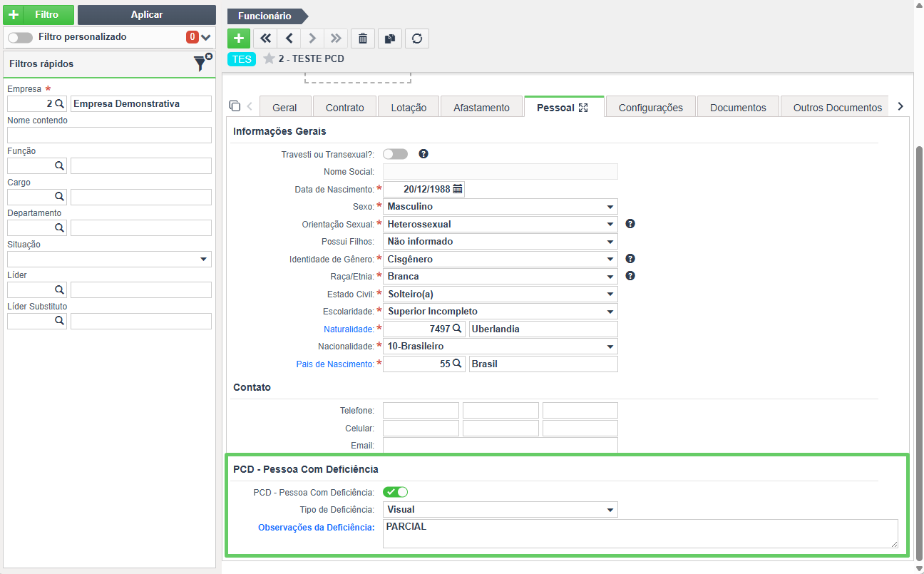Switch to Geral tab
Screen dimensions: 924x574
[x=284, y=107]
